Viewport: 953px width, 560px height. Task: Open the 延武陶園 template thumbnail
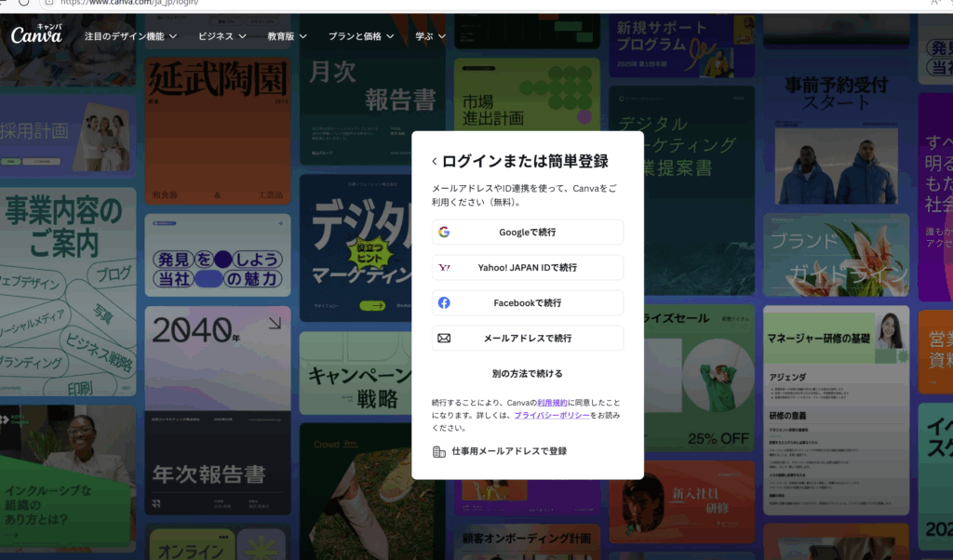[x=218, y=130]
